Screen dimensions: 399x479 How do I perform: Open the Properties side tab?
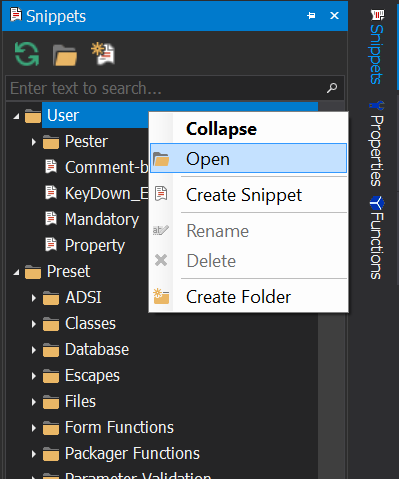(x=377, y=144)
